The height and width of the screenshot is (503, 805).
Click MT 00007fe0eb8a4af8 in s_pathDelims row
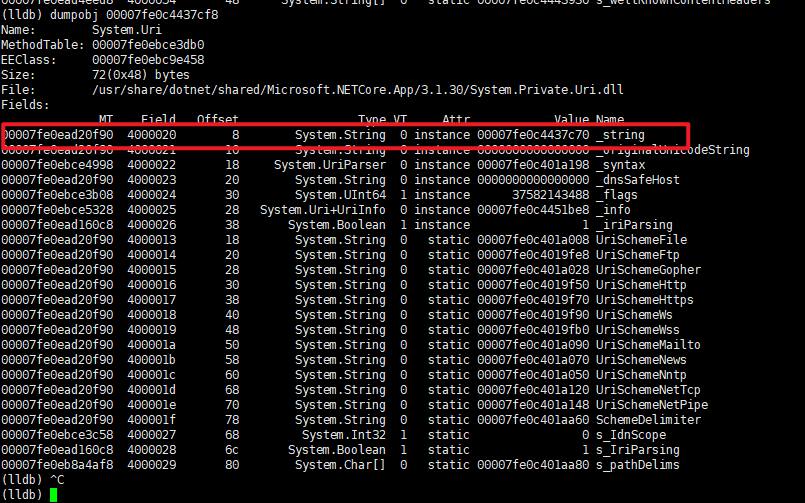click(57, 465)
